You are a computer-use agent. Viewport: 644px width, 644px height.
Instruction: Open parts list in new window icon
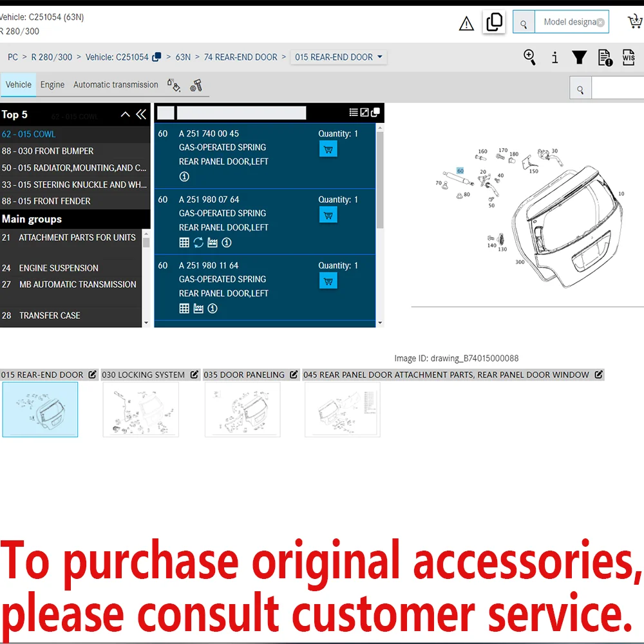pyautogui.click(x=375, y=113)
